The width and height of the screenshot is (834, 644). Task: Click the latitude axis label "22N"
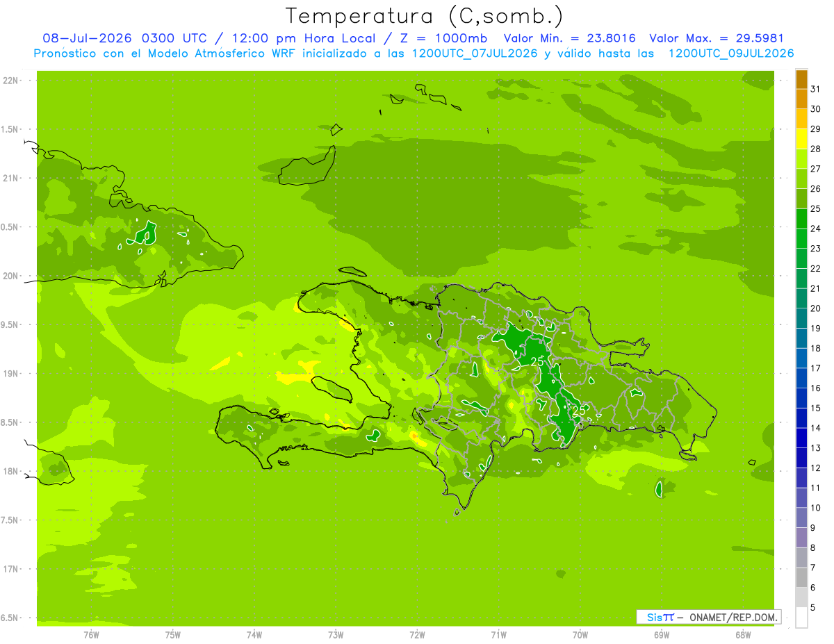[x=10, y=81]
